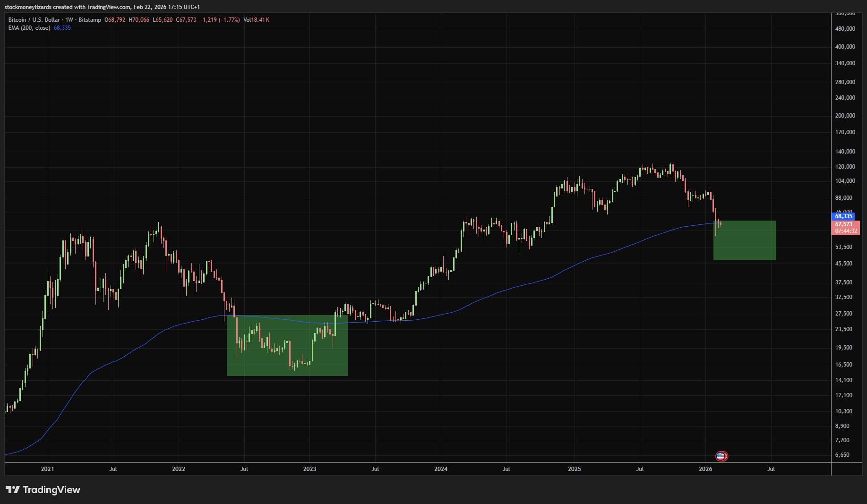Screen dimensions: 867x504
Task: Click the high value H70,066 in legend
Action: coord(139,20)
